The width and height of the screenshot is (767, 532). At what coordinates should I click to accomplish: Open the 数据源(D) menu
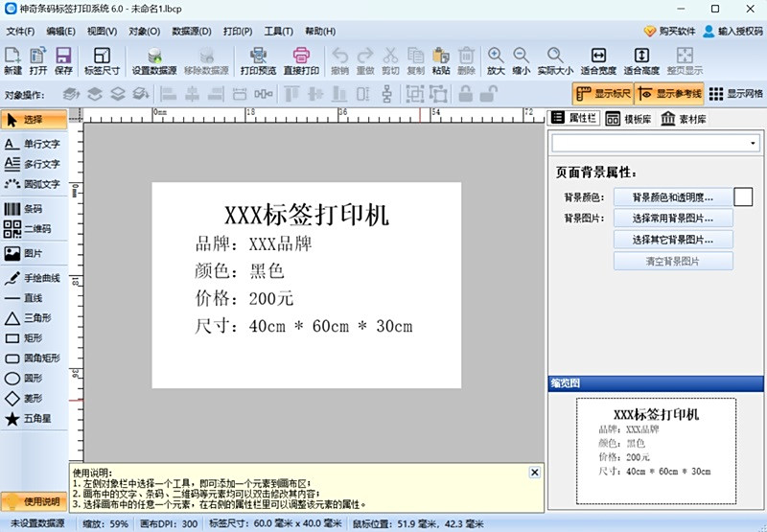point(192,31)
